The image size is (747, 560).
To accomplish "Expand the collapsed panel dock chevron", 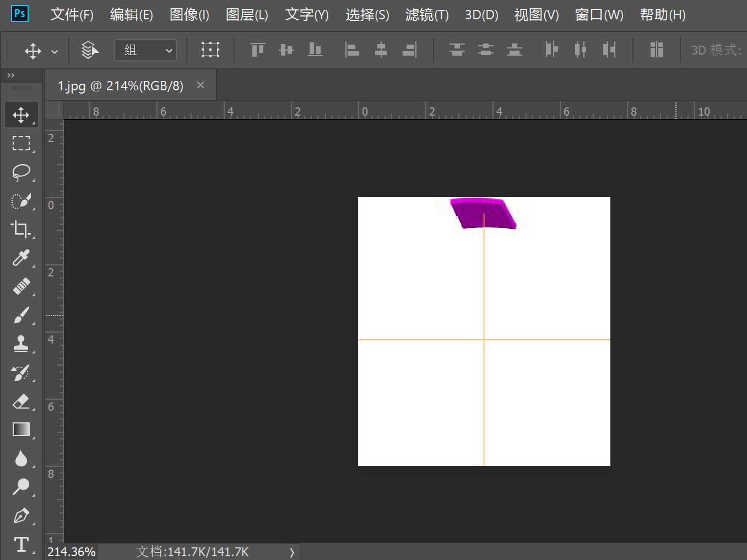I will click(10, 75).
